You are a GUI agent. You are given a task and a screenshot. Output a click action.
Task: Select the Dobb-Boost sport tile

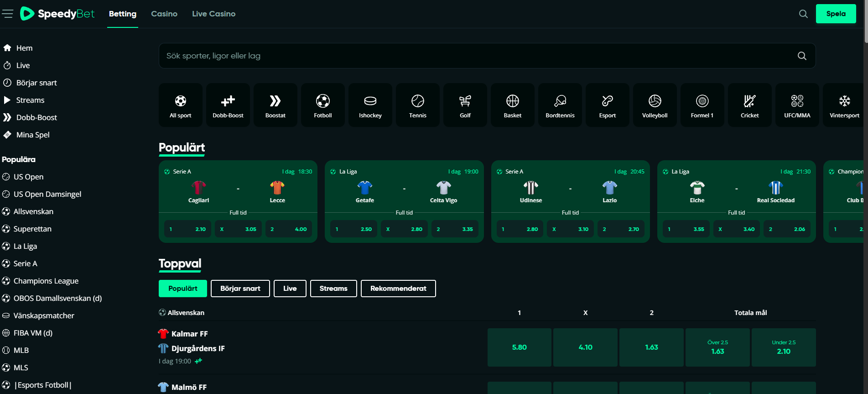coord(228,105)
